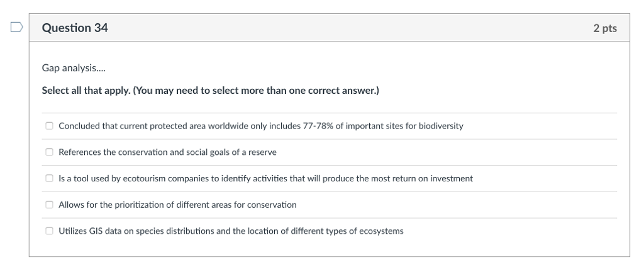Mark the Utilizes GIS data checkbox

[49, 231]
